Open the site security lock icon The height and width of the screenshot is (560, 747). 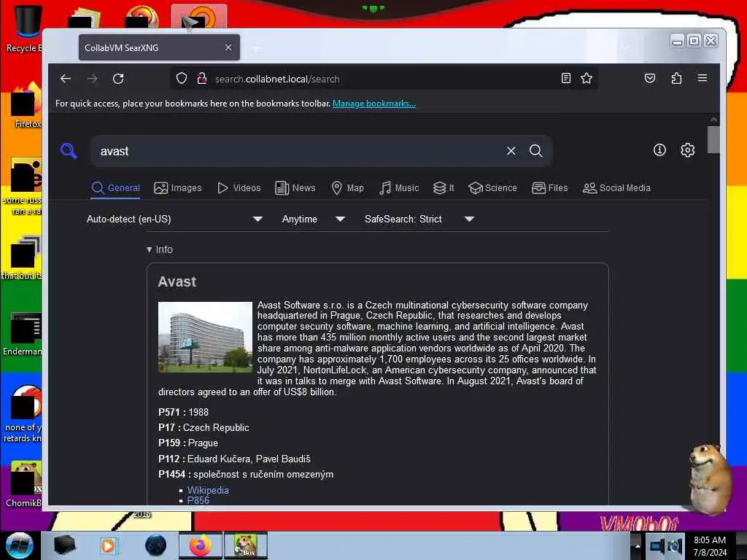point(202,78)
